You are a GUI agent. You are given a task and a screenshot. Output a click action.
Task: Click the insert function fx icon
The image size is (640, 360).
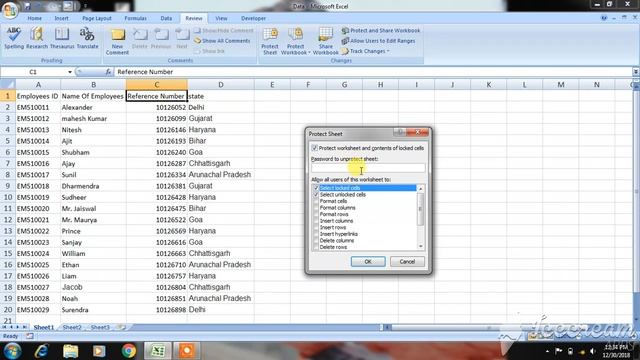tap(108, 72)
